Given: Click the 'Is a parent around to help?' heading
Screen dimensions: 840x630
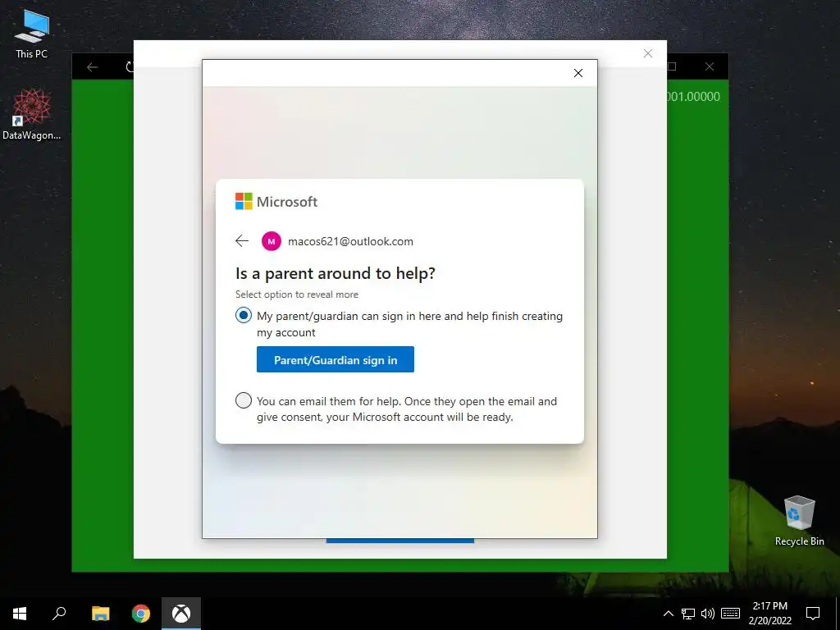Looking at the screenshot, I should (336, 273).
